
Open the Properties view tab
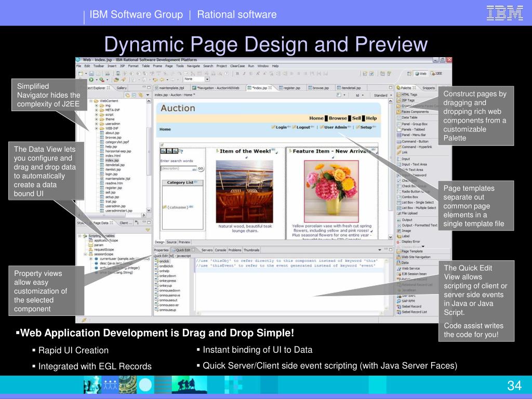click(x=161, y=250)
